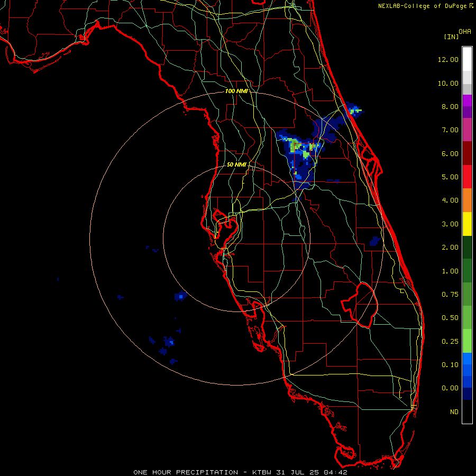Click the [IN] units label
Viewport: 476px width, 476px height.
(451, 36)
